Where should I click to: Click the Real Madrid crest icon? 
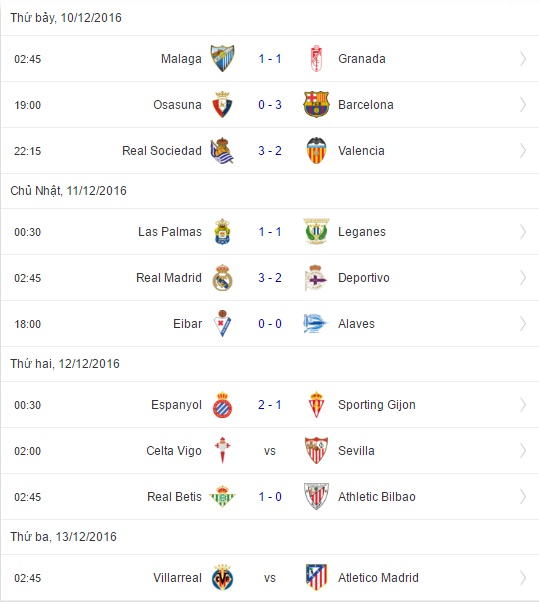[222, 278]
